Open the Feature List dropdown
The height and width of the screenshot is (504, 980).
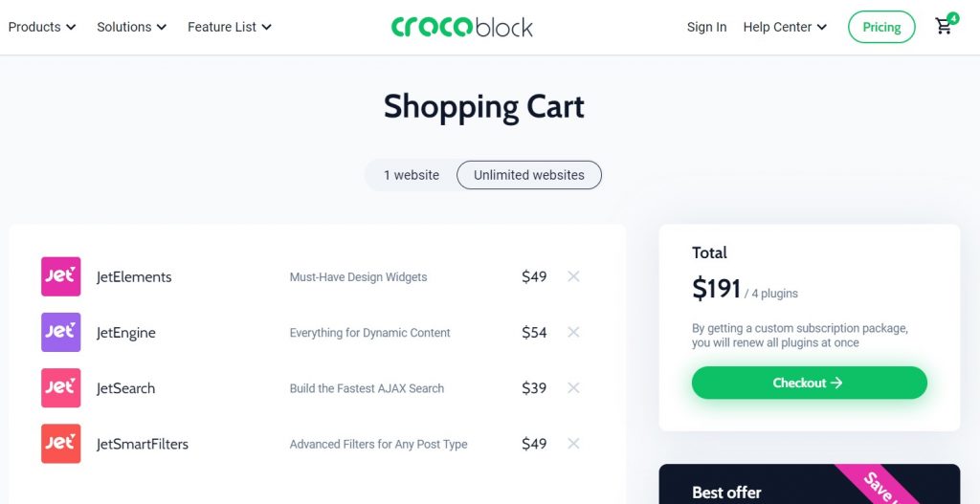click(x=230, y=27)
